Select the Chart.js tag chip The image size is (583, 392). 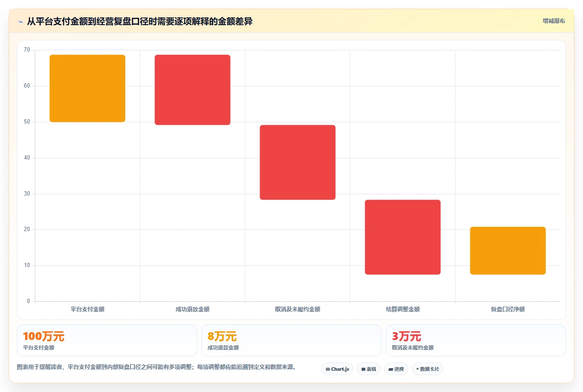[337, 369]
